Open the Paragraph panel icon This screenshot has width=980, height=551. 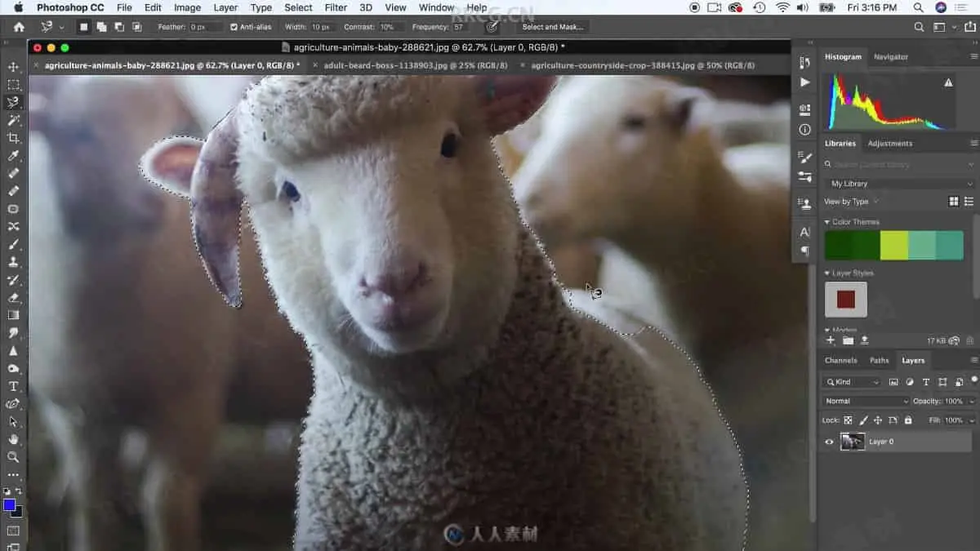pyautogui.click(x=805, y=251)
